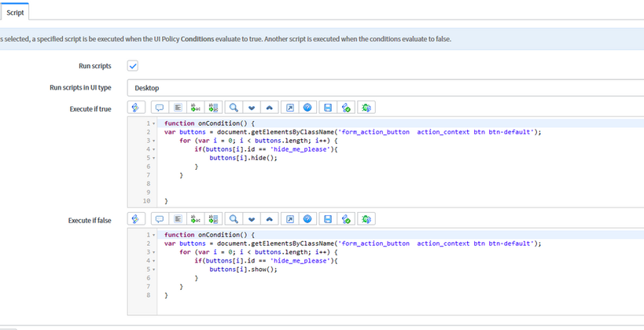Click getElementsByClassName line in Execute if true
The height and width of the screenshot is (330, 644).
[x=353, y=132]
